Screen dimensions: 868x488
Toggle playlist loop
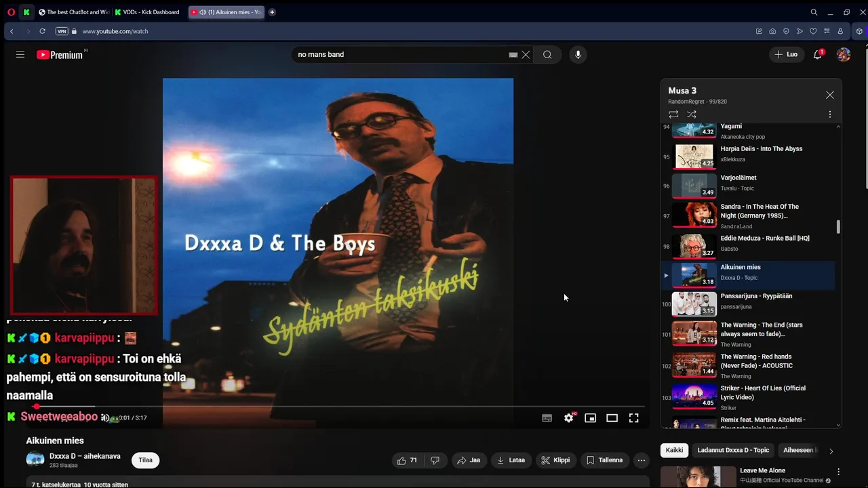[x=673, y=115]
